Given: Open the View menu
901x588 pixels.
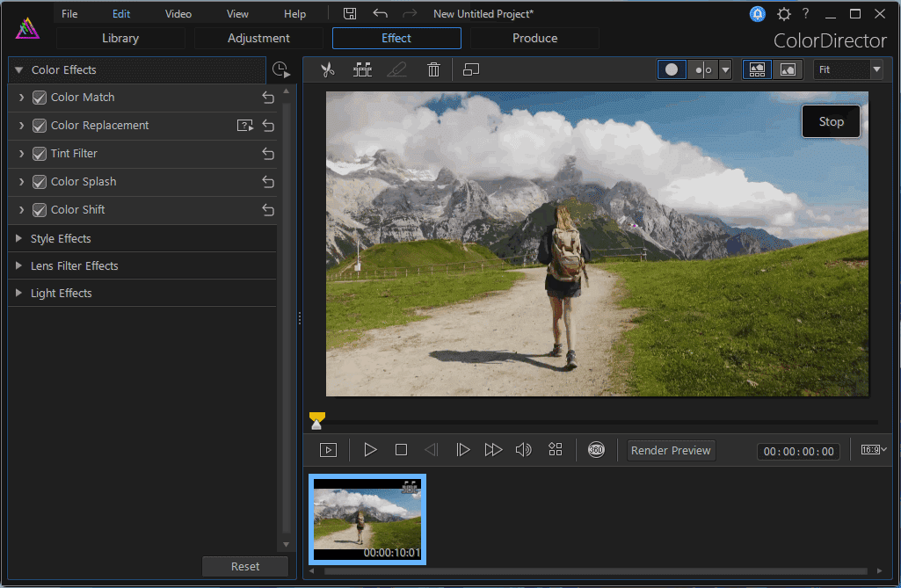Looking at the screenshot, I should [237, 14].
